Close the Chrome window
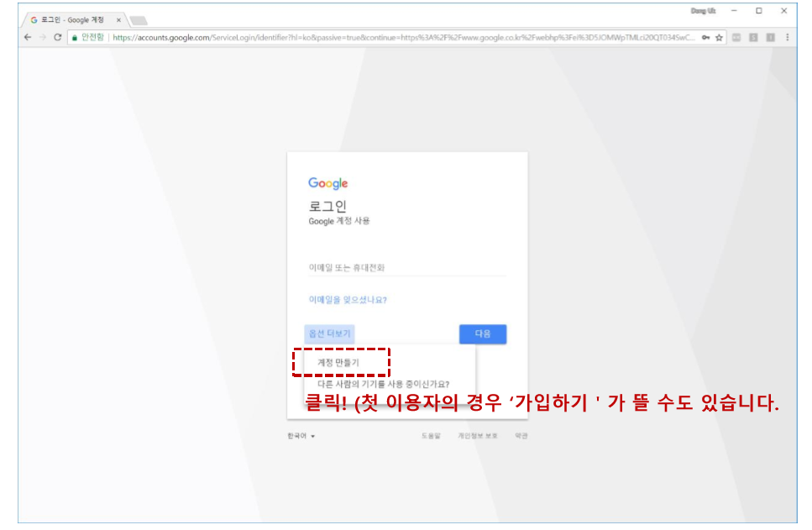The image size is (812, 530). pyautogui.click(x=783, y=11)
